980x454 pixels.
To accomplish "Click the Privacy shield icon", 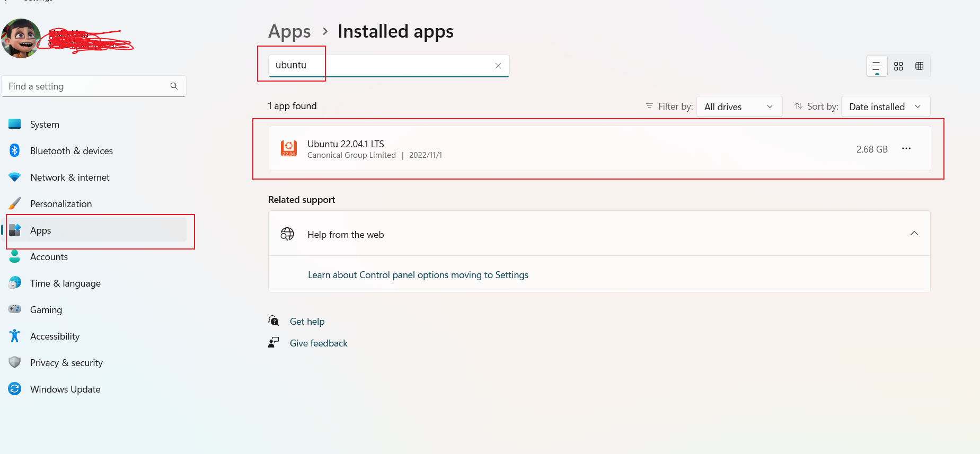I will coord(15,362).
